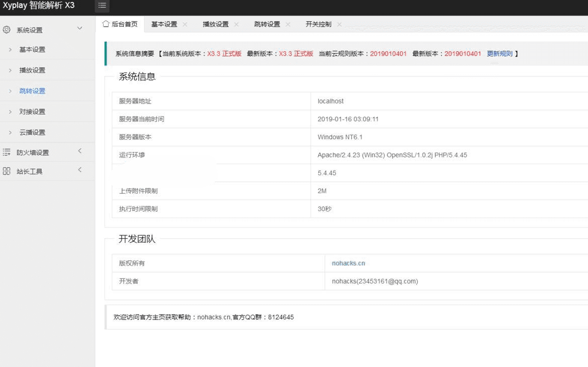
Task: Click the gear icon beside 系统设置
Action: coord(7,30)
